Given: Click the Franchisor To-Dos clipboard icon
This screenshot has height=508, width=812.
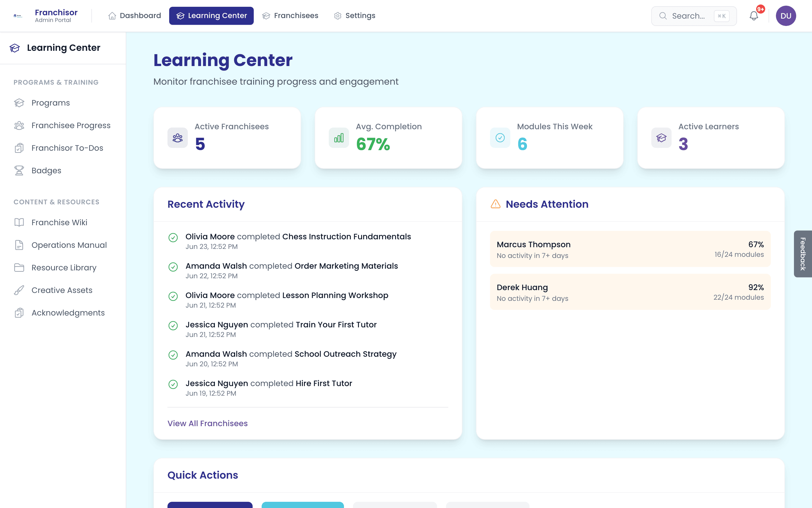Looking at the screenshot, I should click(19, 148).
